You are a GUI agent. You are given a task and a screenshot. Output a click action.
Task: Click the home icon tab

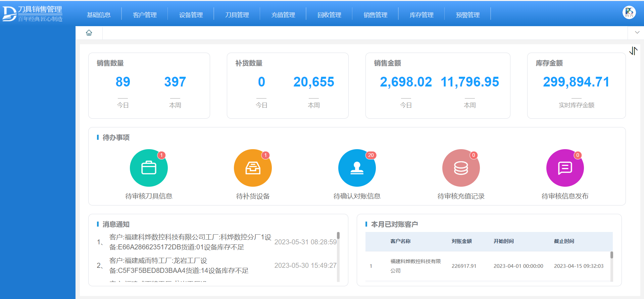(x=89, y=33)
